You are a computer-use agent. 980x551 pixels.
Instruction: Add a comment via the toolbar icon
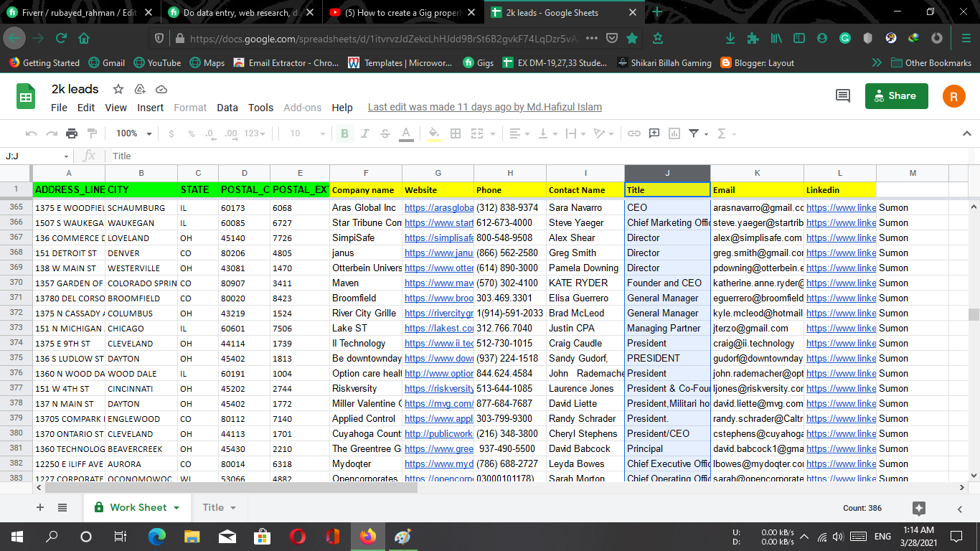(654, 133)
